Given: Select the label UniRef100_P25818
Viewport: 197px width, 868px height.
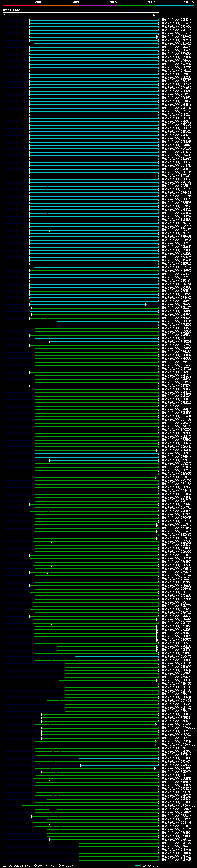Looking at the screenshot, I should point(176,74).
